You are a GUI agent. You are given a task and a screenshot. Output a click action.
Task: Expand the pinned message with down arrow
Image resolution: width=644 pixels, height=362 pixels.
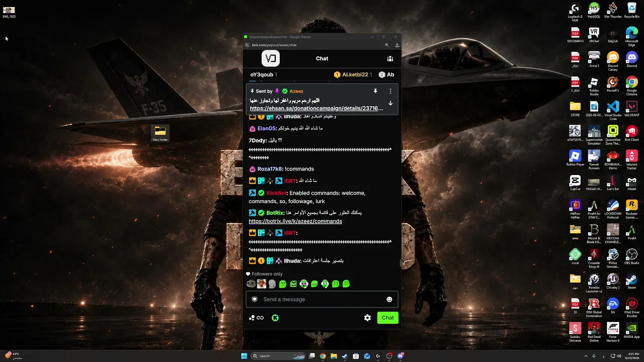tap(390, 103)
